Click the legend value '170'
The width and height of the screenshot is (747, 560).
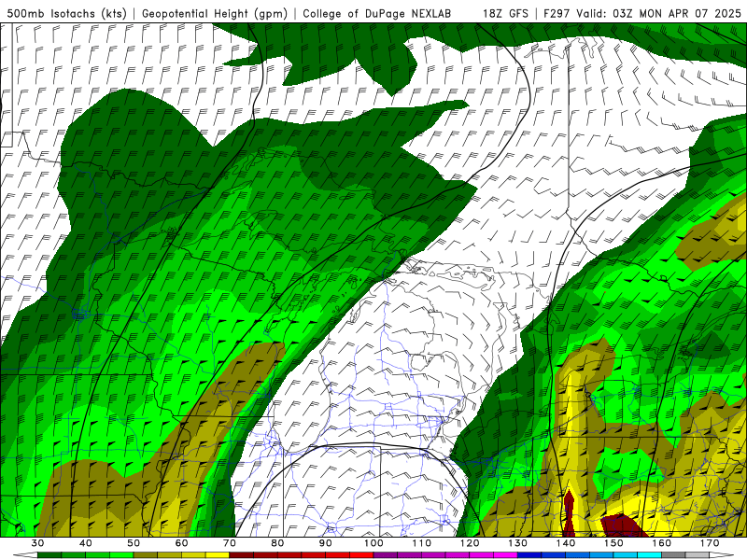(710, 543)
